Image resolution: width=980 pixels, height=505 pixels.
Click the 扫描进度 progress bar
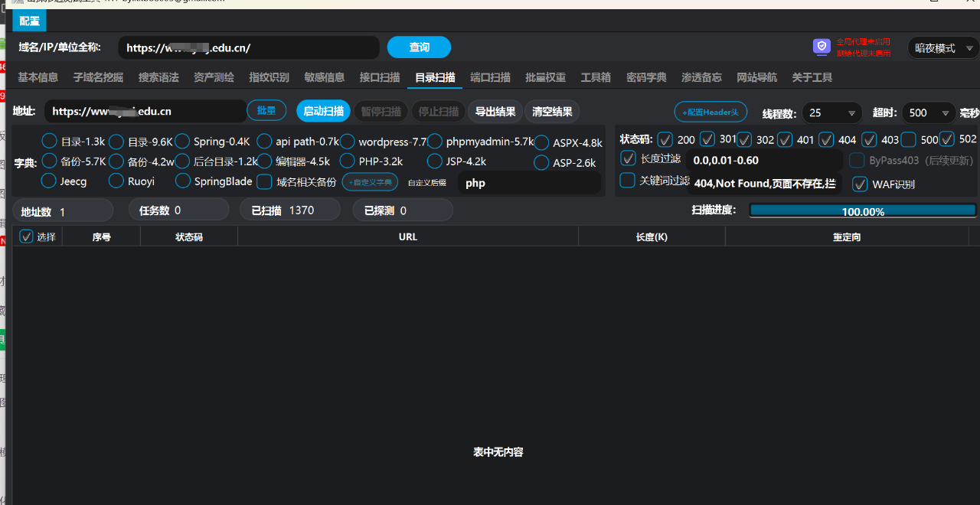coord(863,210)
